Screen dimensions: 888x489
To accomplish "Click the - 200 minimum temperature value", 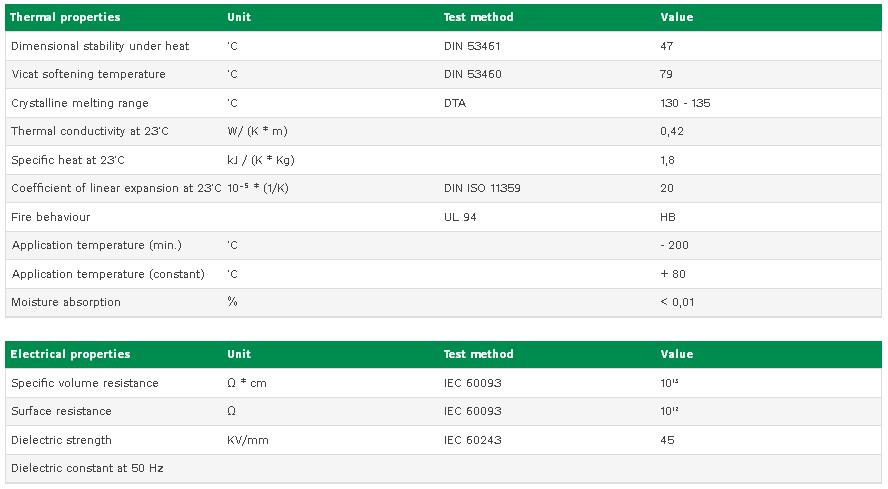I will click(674, 245).
